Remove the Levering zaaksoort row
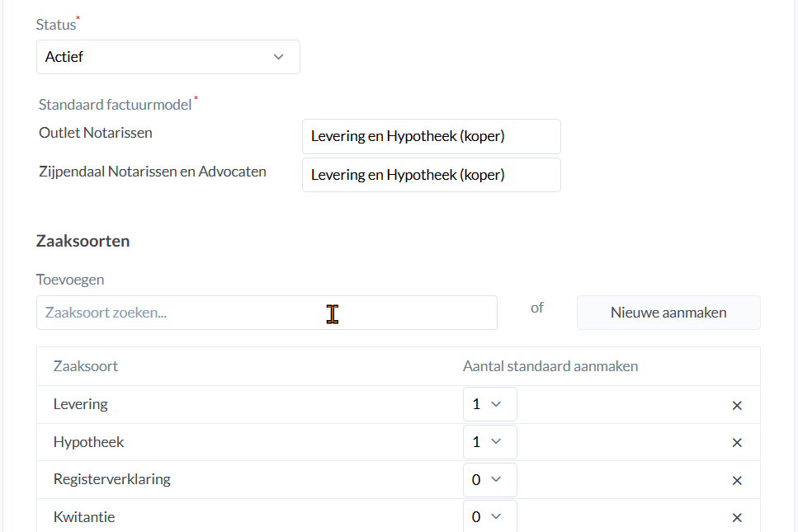This screenshot has height=532, width=798. click(737, 405)
